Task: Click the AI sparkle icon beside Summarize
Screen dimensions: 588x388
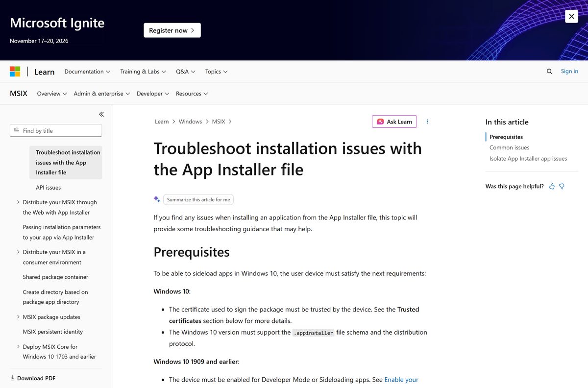Action: [x=157, y=199]
